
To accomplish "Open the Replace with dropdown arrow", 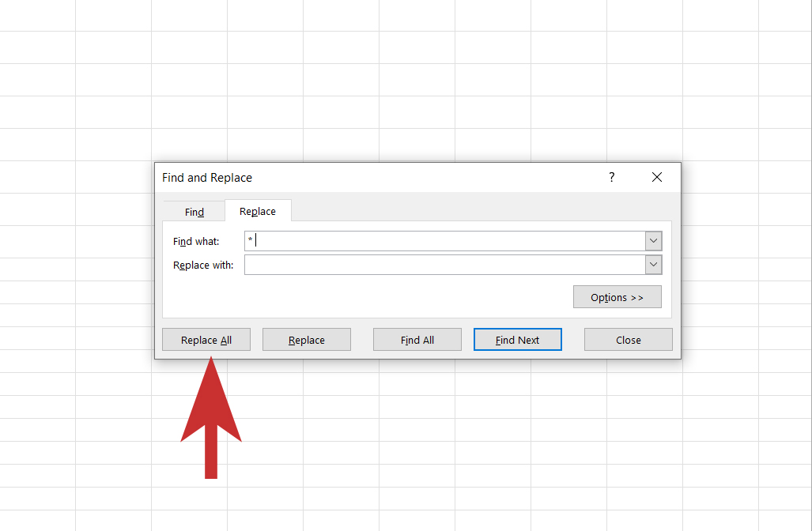I will point(654,265).
